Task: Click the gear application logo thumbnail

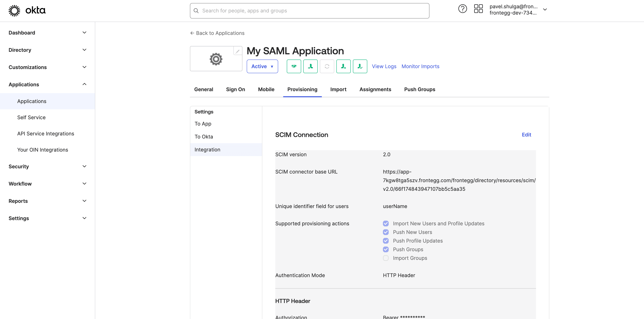Action: (216, 59)
